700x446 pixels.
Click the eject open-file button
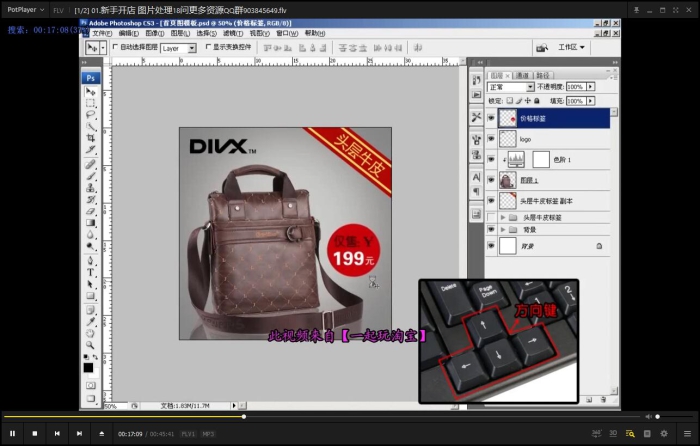click(x=102, y=433)
